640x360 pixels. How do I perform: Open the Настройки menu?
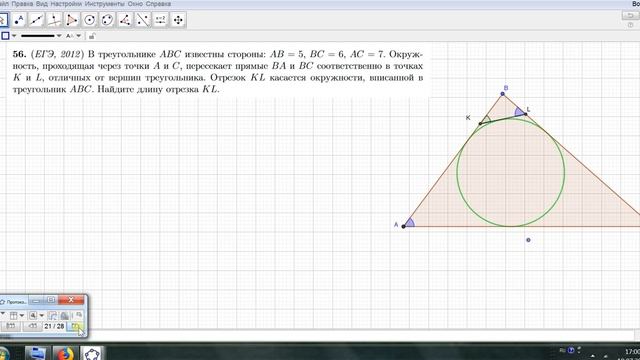point(66,4)
